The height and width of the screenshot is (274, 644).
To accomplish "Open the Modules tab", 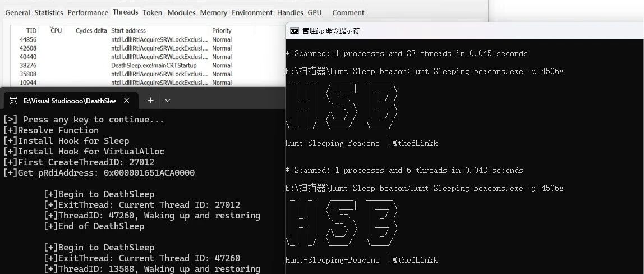I will pyautogui.click(x=181, y=13).
